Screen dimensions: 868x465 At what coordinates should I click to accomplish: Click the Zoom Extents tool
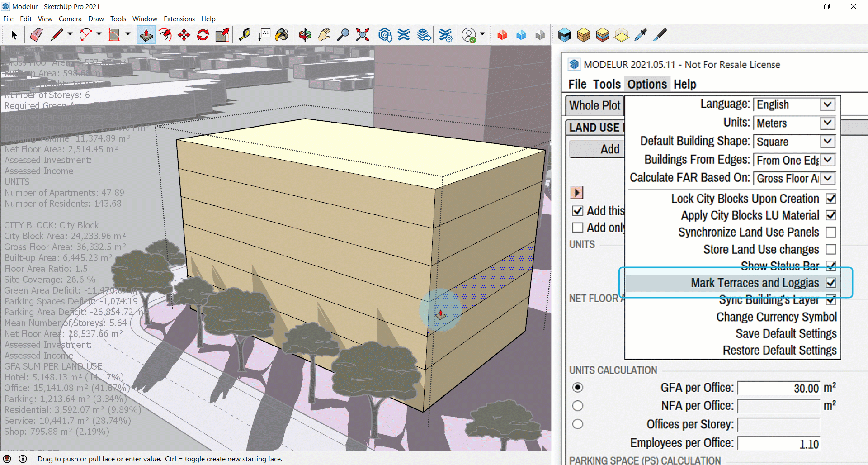[x=363, y=35]
